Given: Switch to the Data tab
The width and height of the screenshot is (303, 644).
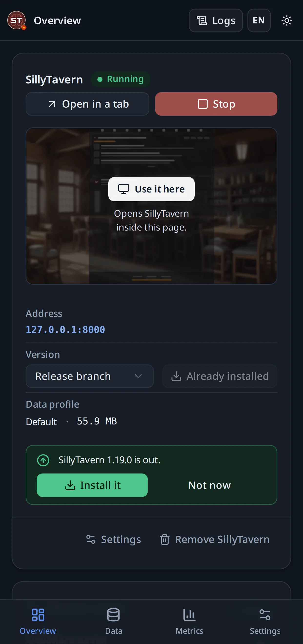Looking at the screenshot, I should tap(113, 622).
